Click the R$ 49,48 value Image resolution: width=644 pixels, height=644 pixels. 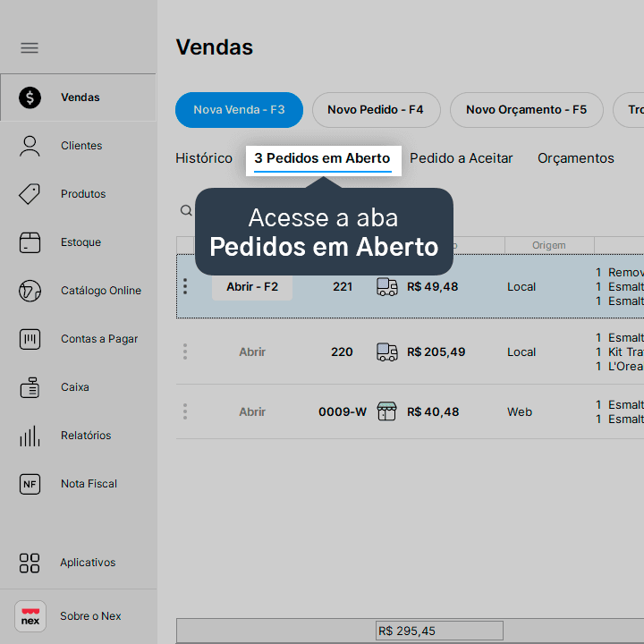[x=433, y=287]
